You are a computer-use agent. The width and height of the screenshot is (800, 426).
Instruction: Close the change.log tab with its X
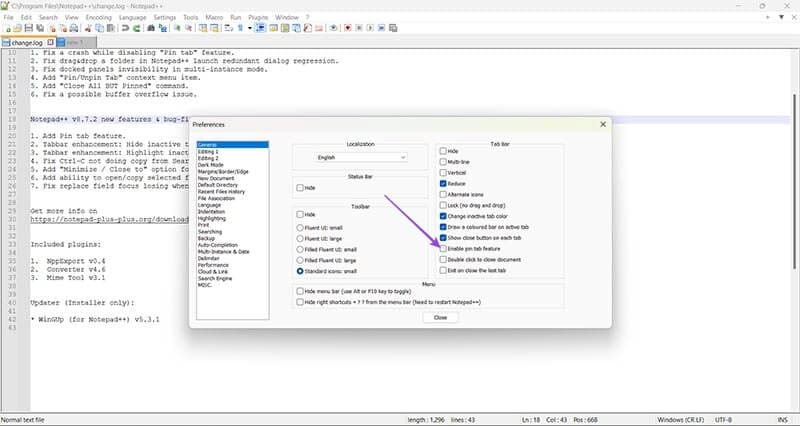tap(51, 43)
